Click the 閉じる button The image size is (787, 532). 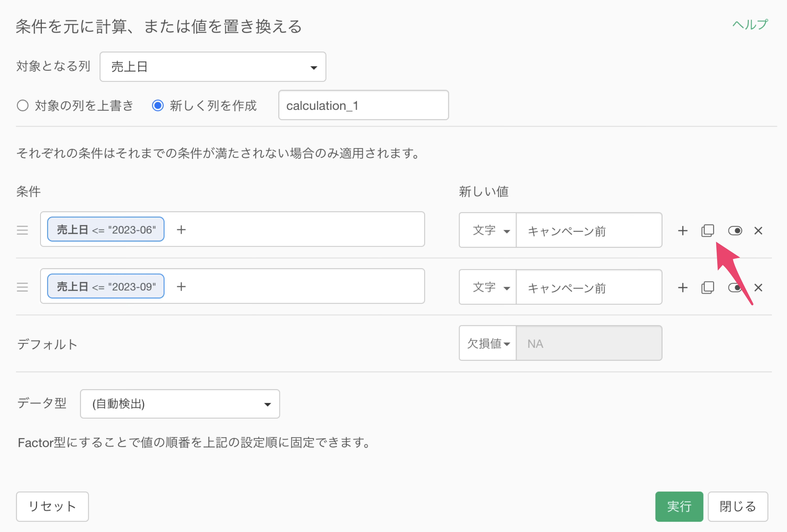click(x=738, y=507)
